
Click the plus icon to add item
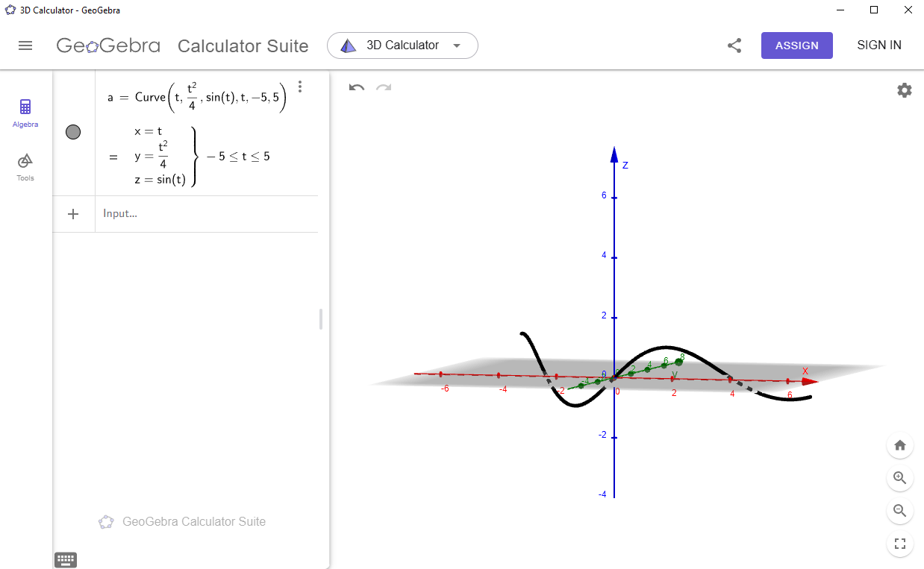point(73,214)
